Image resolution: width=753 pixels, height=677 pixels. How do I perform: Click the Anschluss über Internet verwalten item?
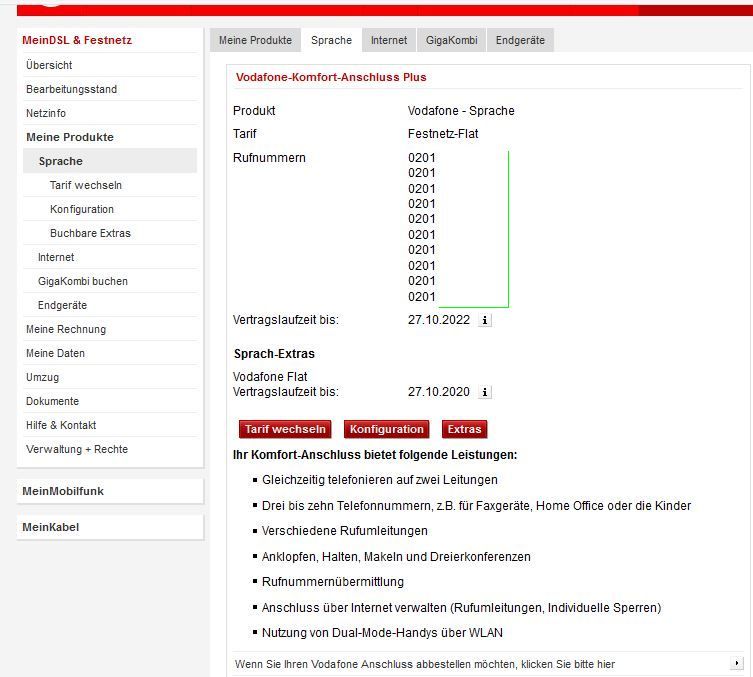click(x=462, y=608)
